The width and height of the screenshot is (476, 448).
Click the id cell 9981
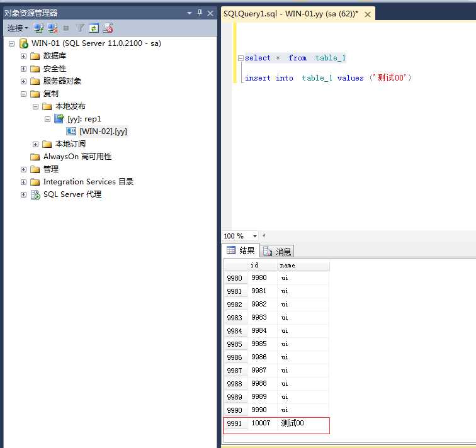pyautogui.click(x=263, y=291)
